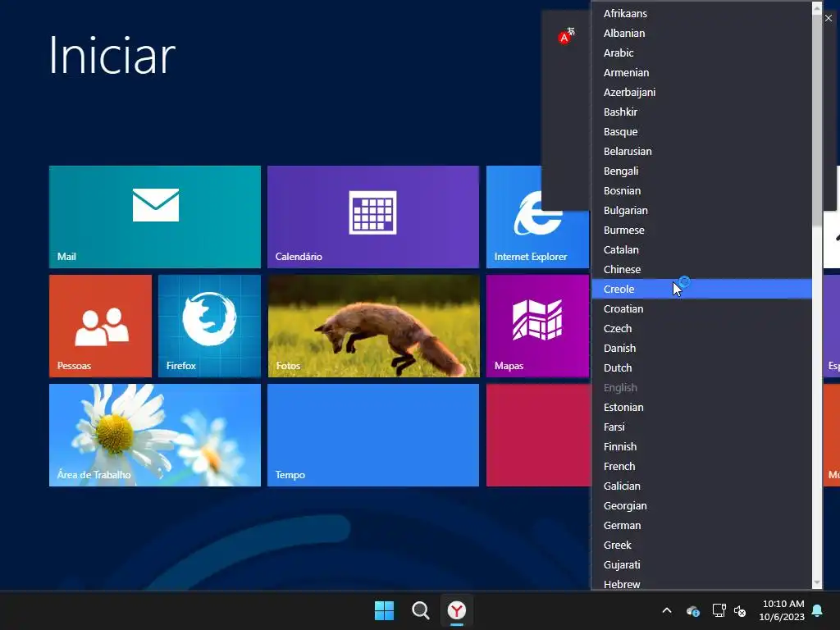Click the red translator A icon

tap(566, 36)
